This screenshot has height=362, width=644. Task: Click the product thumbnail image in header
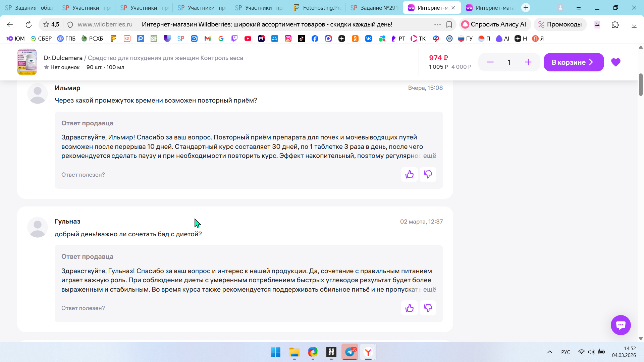point(27,62)
